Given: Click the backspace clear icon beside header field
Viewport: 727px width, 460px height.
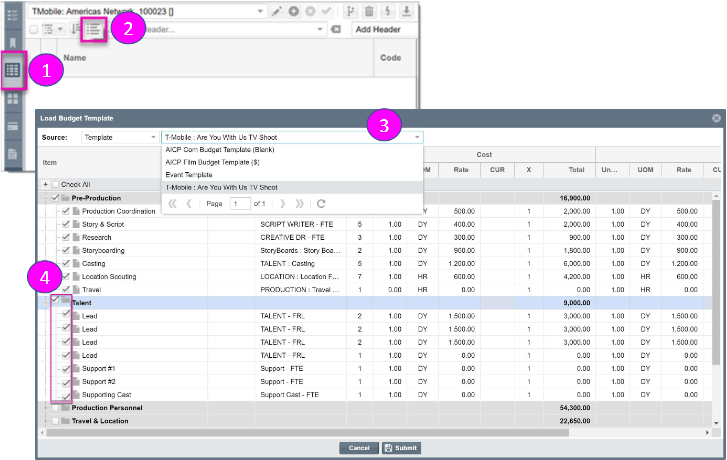Looking at the screenshot, I should (x=336, y=30).
